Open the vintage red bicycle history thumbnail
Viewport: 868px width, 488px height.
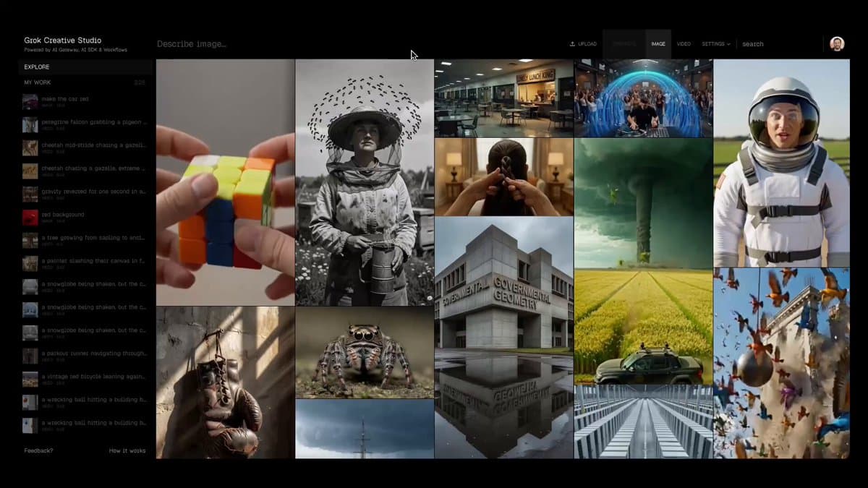30,379
